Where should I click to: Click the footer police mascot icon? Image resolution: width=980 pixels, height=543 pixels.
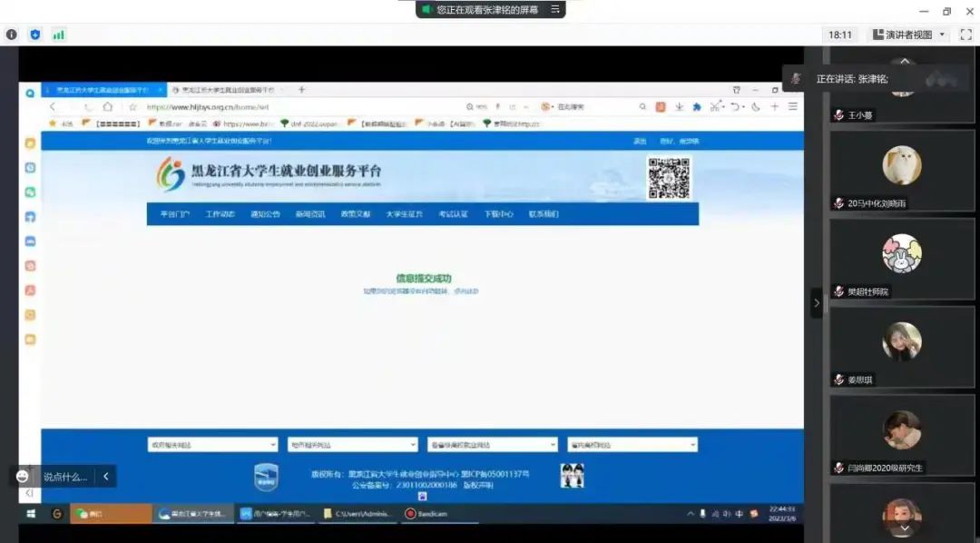pyautogui.click(x=572, y=476)
